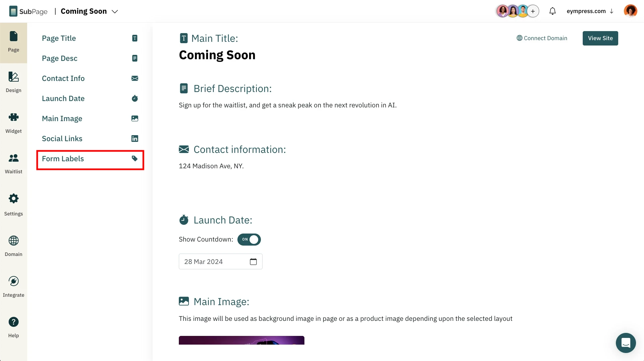
Task: Open the chat support bubble
Action: 626,343
